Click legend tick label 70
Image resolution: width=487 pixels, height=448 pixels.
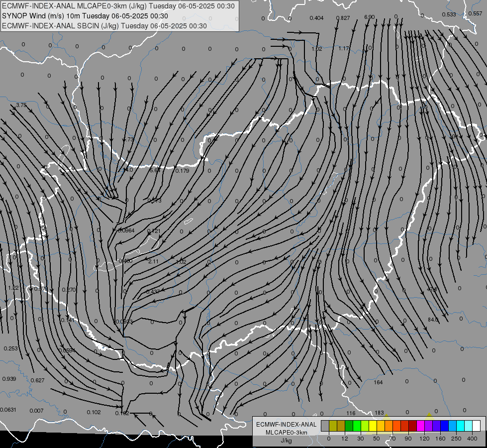pyautogui.click(x=392, y=439)
